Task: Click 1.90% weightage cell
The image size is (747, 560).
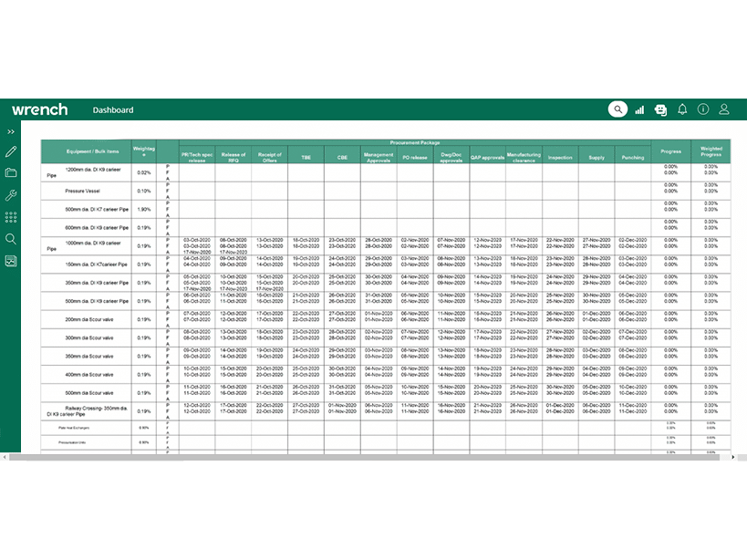Action: point(144,210)
